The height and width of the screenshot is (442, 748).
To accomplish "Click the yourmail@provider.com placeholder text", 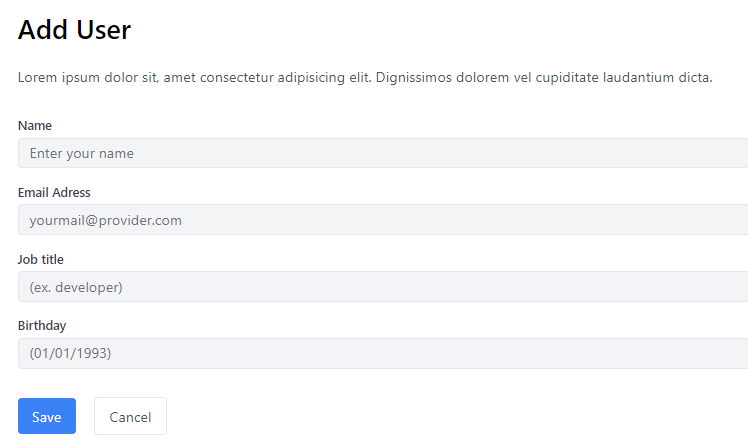I will (x=105, y=220).
